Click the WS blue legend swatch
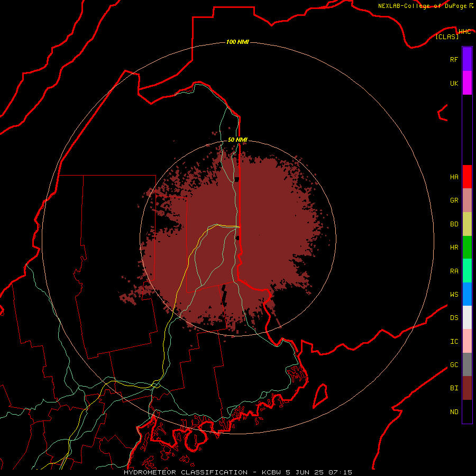The width and height of the screenshot is (476, 476). tap(467, 294)
